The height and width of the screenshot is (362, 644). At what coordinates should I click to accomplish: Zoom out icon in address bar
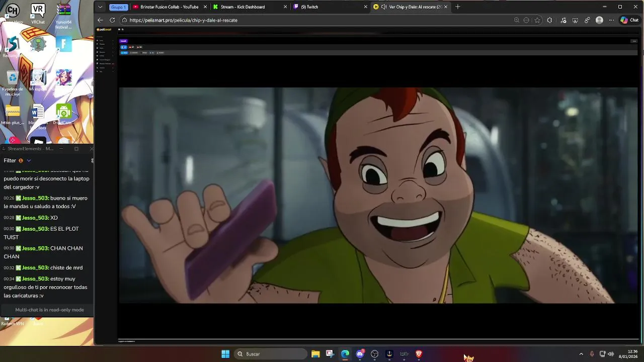pyautogui.click(x=517, y=20)
